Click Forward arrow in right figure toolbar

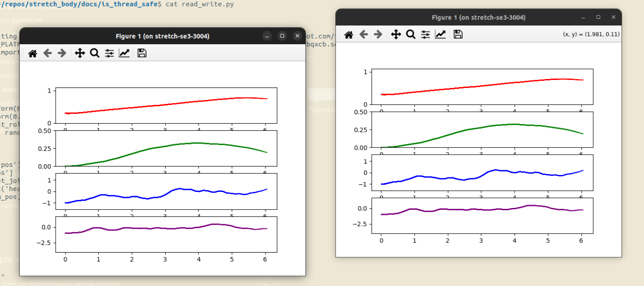pyautogui.click(x=378, y=34)
